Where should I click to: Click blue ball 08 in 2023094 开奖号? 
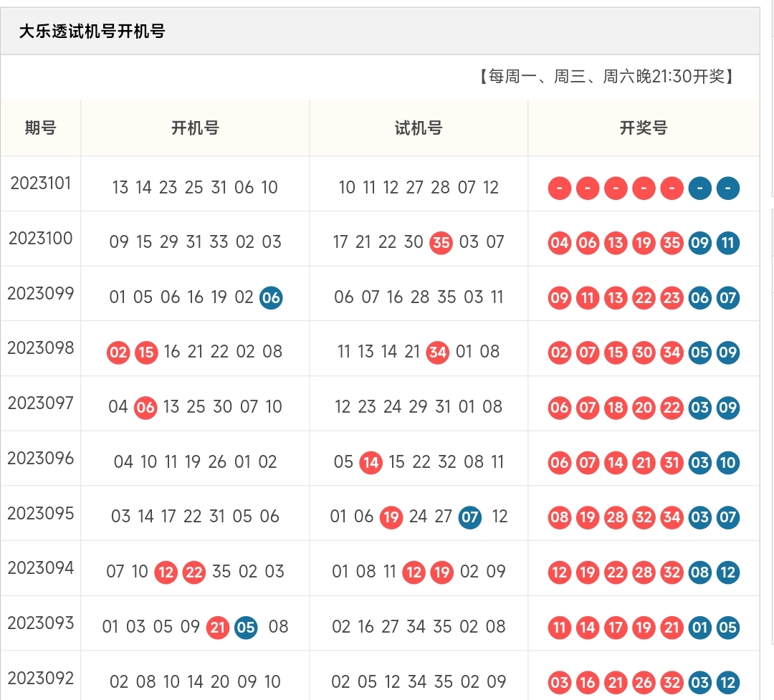(x=700, y=572)
